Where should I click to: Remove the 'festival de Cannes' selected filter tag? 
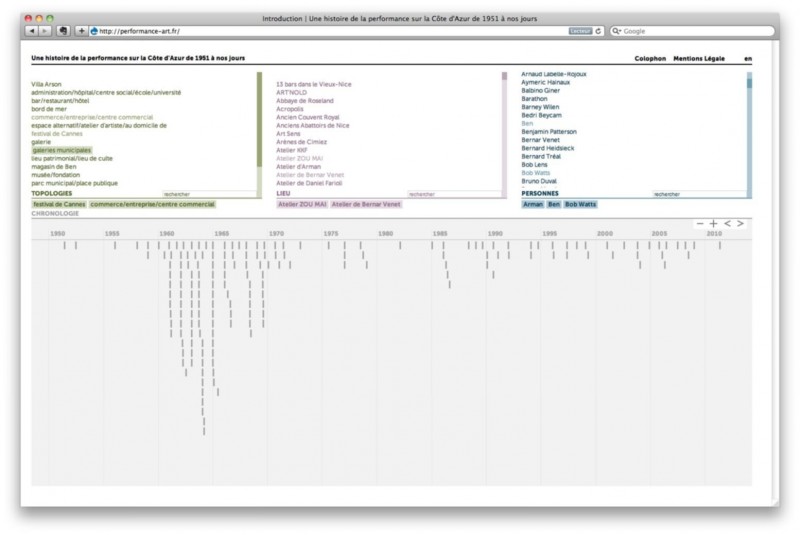[59, 204]
